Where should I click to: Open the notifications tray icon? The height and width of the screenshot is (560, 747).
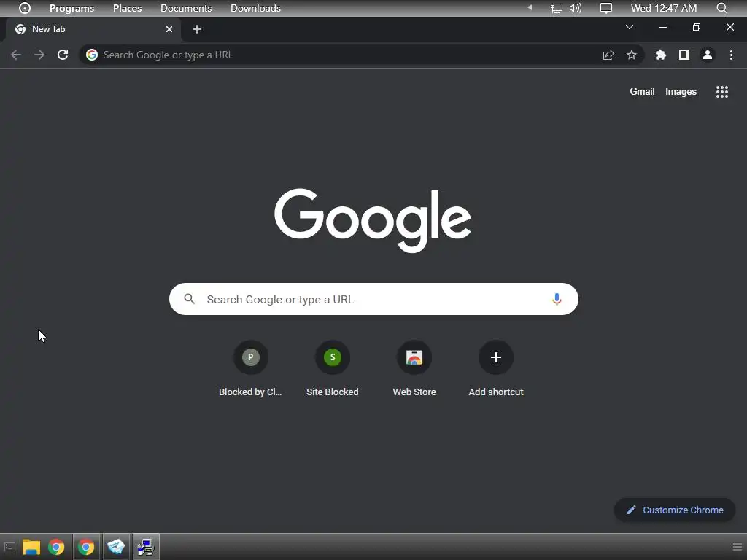(606, 8)
